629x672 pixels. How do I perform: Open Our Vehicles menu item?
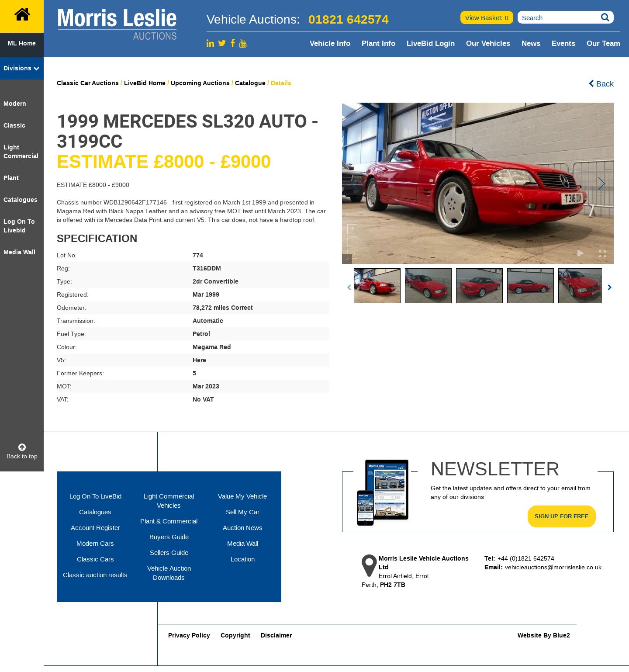[488, 43]
